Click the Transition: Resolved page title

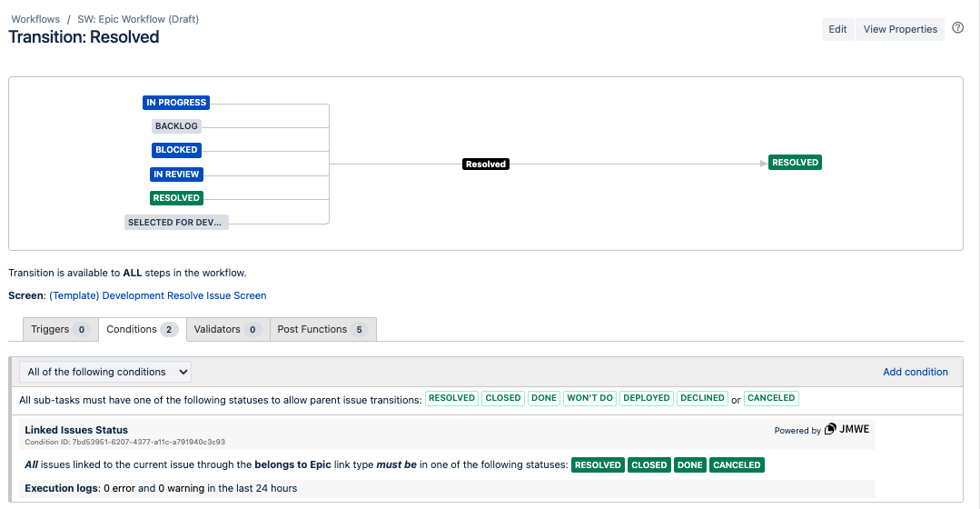(84, 37)
